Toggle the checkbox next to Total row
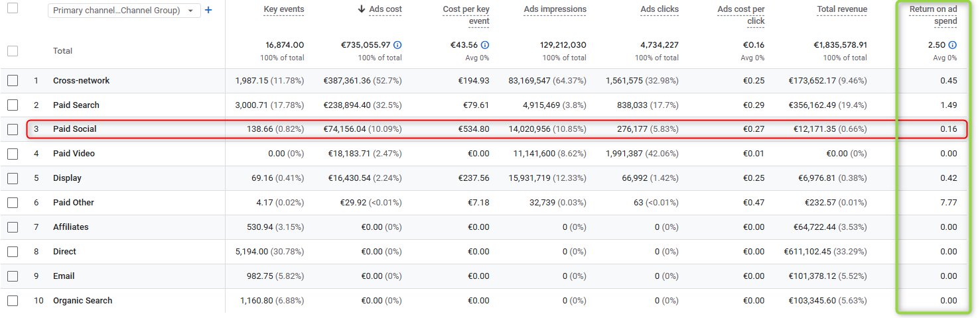980x318 pixels. [x=13, y=51]
